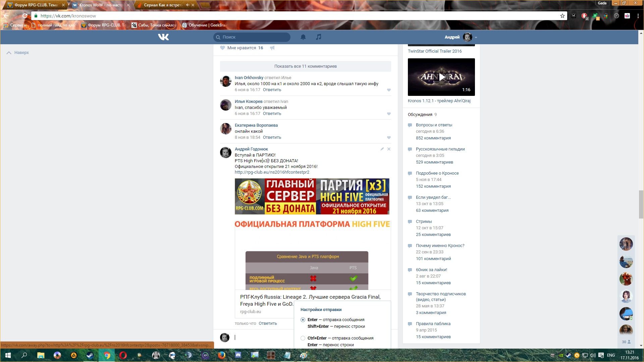
Task: Click the Мне нравится heart icon
Action: click(x=222, y=48)
